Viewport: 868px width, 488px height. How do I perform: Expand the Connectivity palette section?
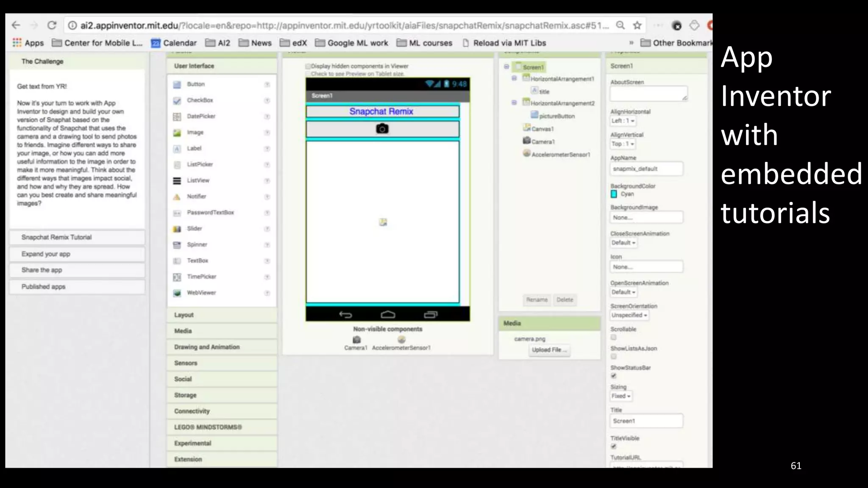(222, 411)
